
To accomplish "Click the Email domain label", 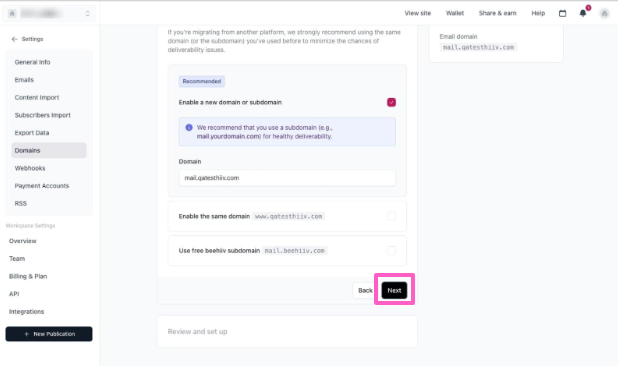I will (x=458, y=37).
